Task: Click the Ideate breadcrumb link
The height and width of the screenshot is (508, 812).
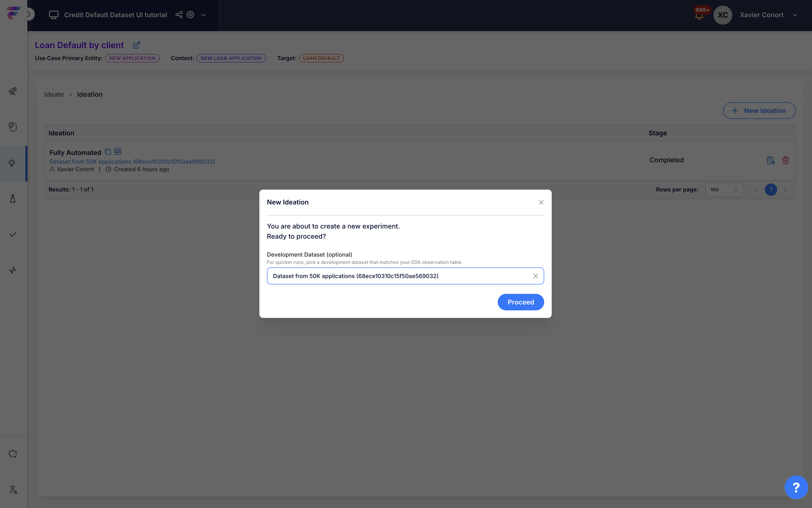Action: pyautogui.click(x=54, y=94)
